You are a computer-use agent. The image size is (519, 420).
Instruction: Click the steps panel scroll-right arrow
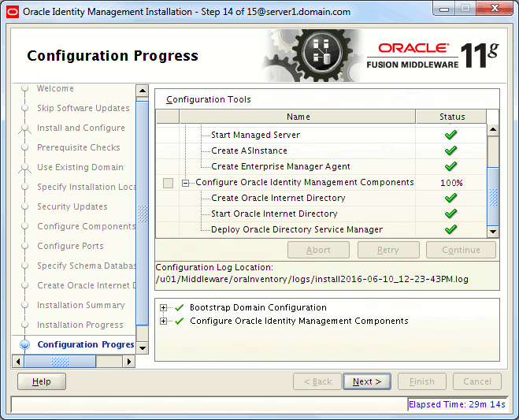point(128,362)
